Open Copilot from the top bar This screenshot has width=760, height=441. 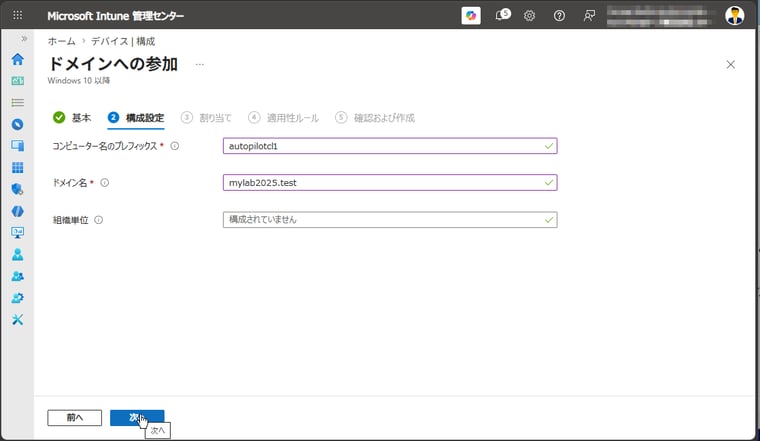(x=471, y=16)
